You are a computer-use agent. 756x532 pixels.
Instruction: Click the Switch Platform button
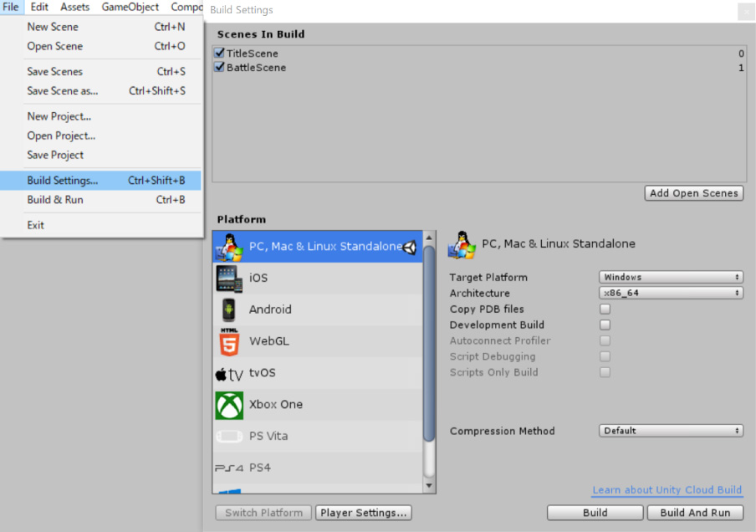click(263, 513)
